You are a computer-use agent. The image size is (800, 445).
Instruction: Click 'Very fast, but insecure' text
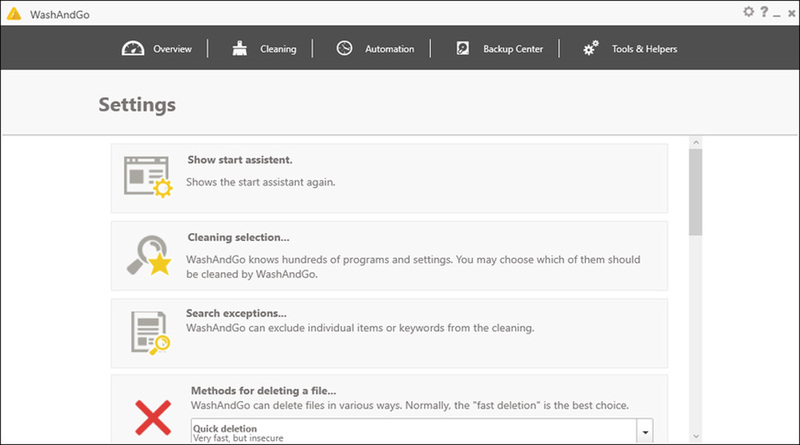pyautogui.click(x=238, y=438)
